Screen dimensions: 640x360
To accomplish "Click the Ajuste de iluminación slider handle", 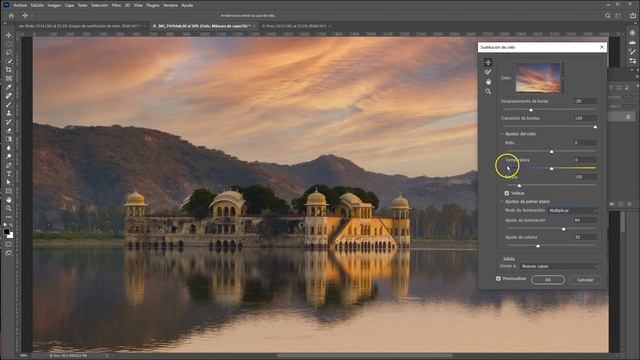I will [x=564, y=229].
